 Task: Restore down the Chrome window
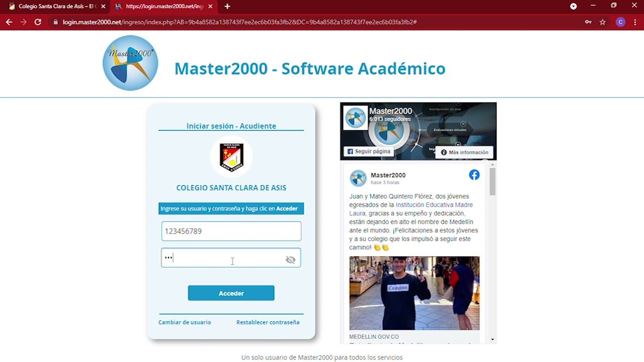pos(614,6)
